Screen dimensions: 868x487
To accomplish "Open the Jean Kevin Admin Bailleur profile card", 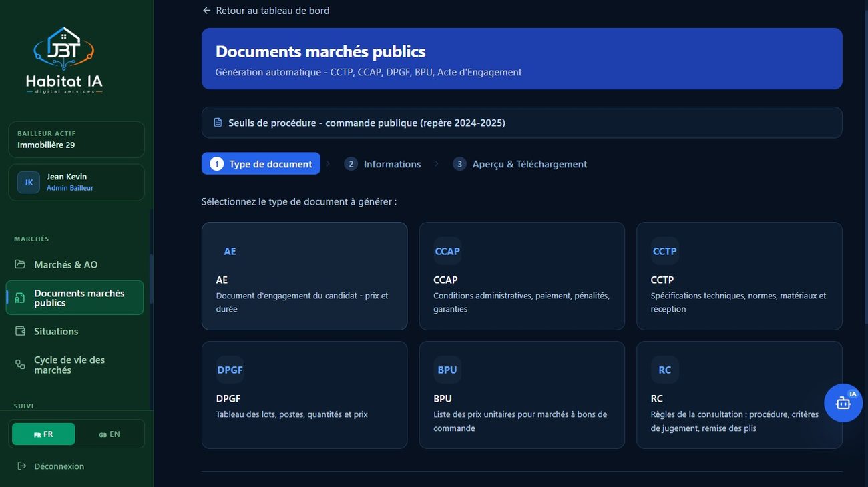I will 76,182.
